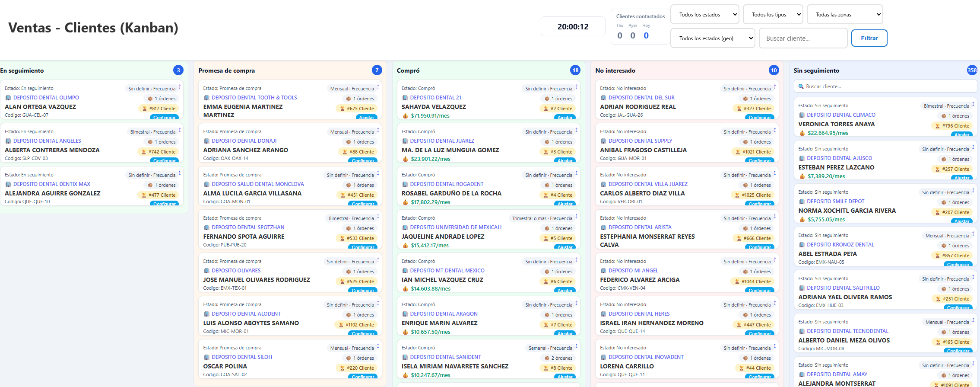Viewport: 980px width, 387px height.
Task: Click the trophy icon on #1025 Cliente badge
Action: coord(737,195)
